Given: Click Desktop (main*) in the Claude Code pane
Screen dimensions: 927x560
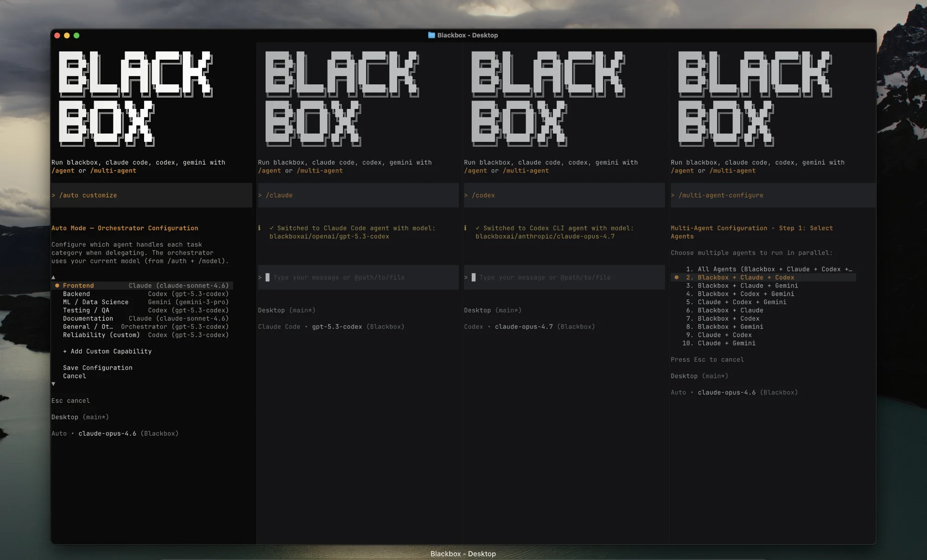Looking at the screenshot, I should [286, 310].
